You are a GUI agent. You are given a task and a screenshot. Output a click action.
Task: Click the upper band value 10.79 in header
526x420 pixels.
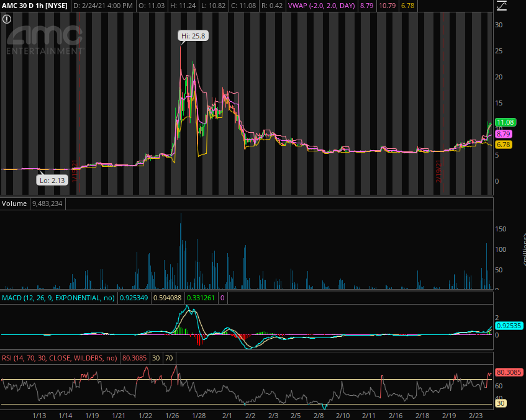387,6
